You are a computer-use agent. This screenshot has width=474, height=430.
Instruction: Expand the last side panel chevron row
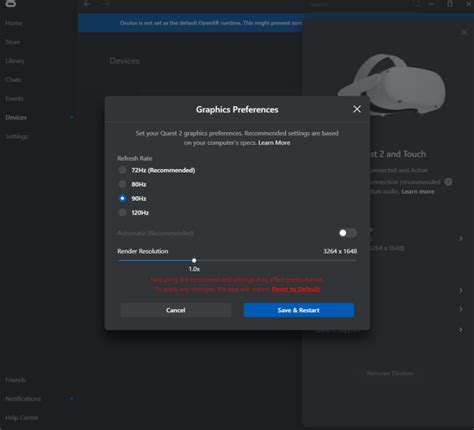coord(460,330)
